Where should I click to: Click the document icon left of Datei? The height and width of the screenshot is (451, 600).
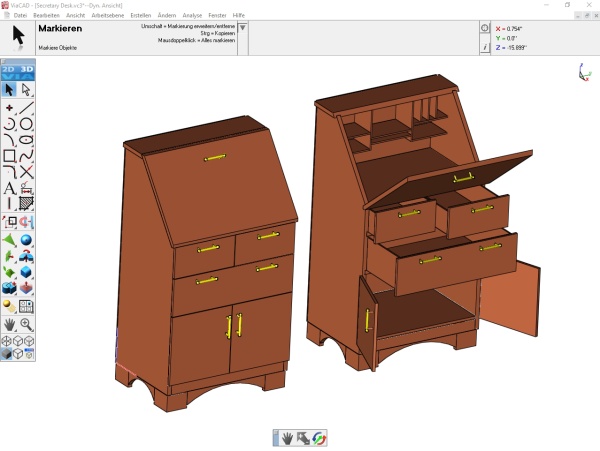pyautogui.click(x=7, y=15)
